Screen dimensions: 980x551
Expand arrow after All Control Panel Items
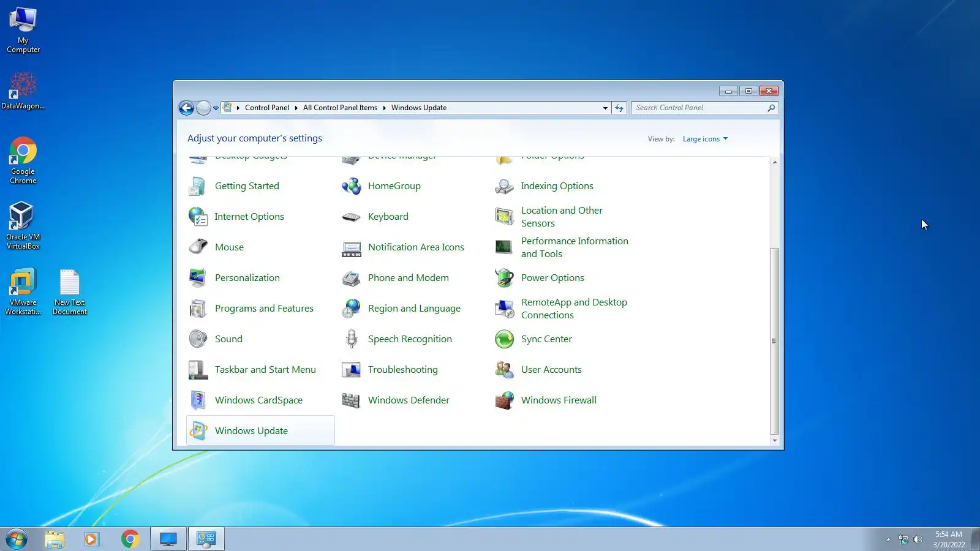coord(384,108)
